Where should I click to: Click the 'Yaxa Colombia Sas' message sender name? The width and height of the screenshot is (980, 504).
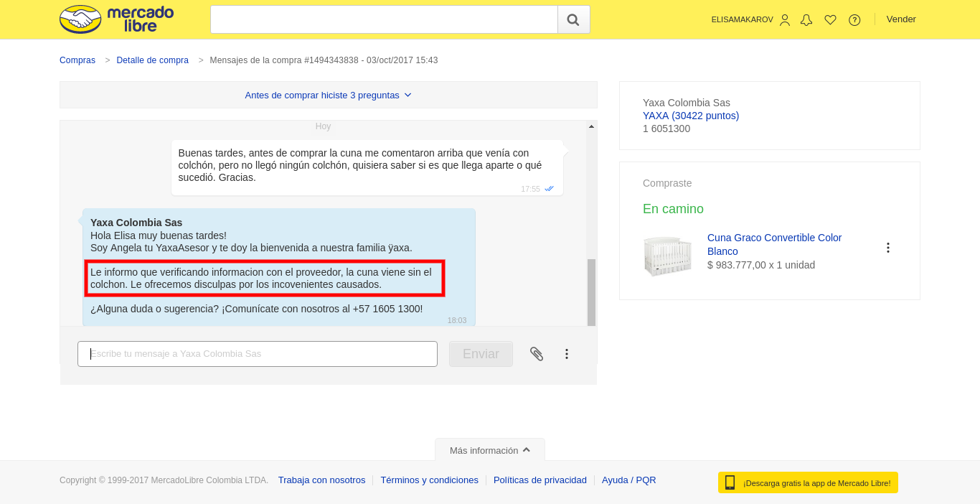[136, 223]
